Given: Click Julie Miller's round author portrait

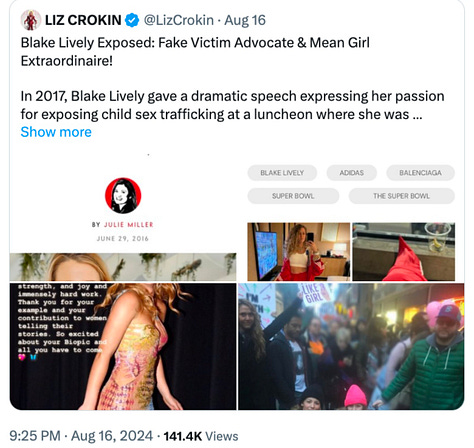Looking at the screenshot, I should point(123,196).
